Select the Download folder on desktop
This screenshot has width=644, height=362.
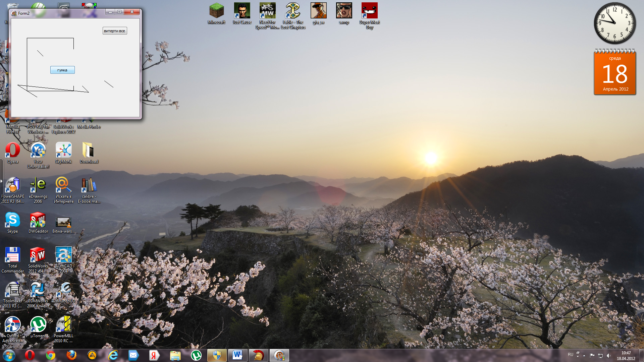point(89,153)
